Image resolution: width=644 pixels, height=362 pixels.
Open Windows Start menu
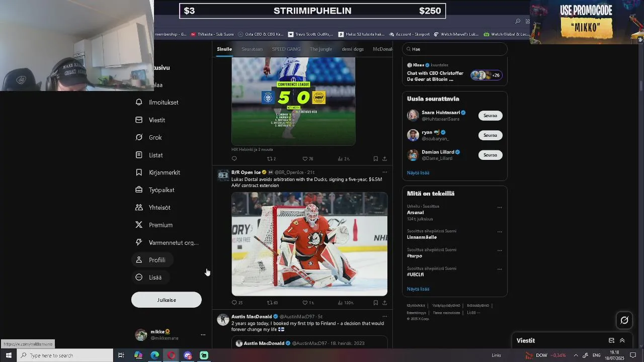[x=9, y=355]
